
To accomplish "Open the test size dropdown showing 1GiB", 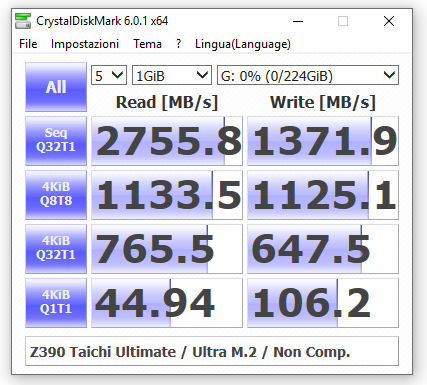I will [x=172, y=75].
